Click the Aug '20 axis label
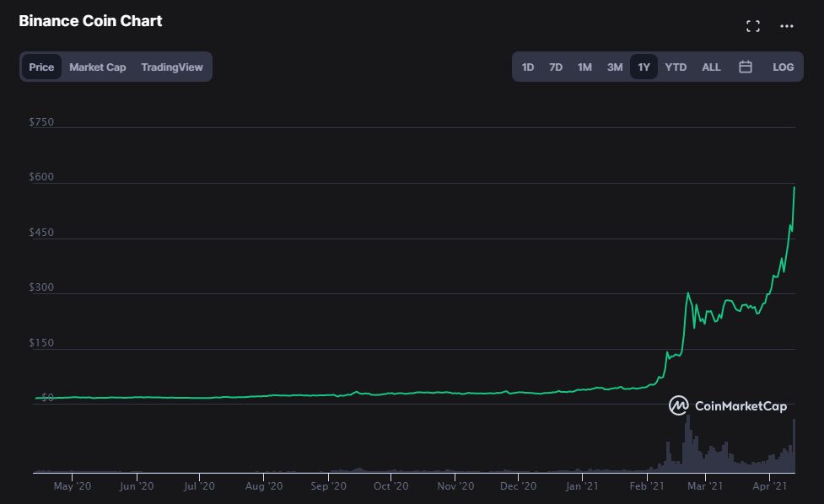 pyautogui.click(x=264, y=486)
